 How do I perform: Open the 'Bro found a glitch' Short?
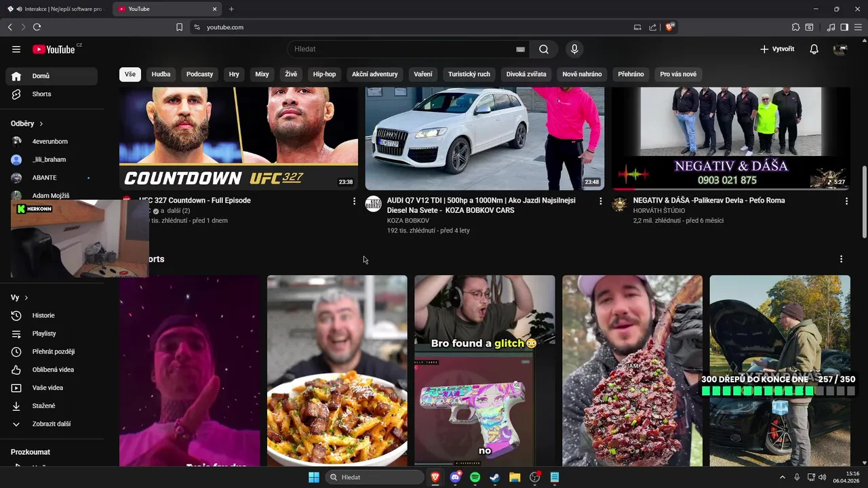pyautogui.click(x=485, y=371)
